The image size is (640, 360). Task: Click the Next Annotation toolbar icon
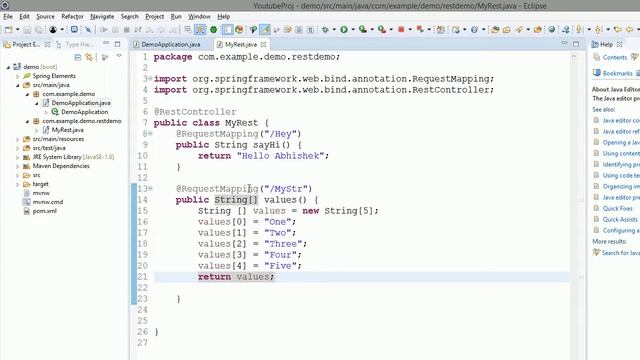click(x=579, y=29)
